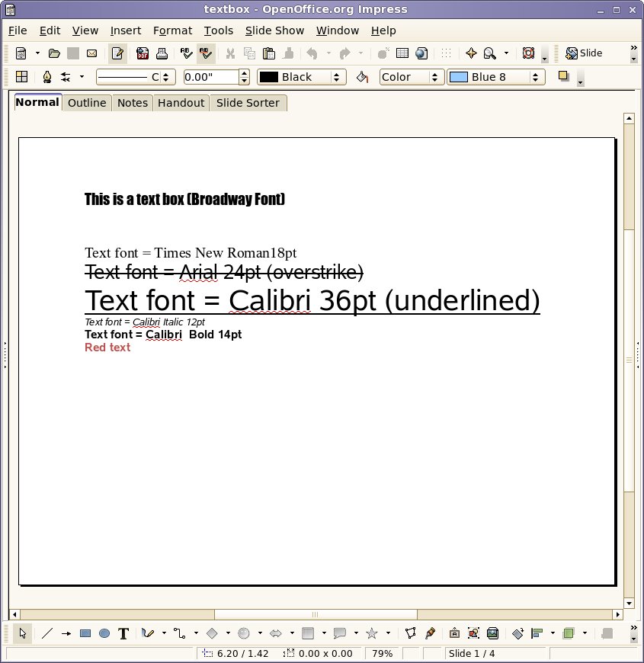
Task: Switch to the Slide Sorter tab
Action: 248,103
